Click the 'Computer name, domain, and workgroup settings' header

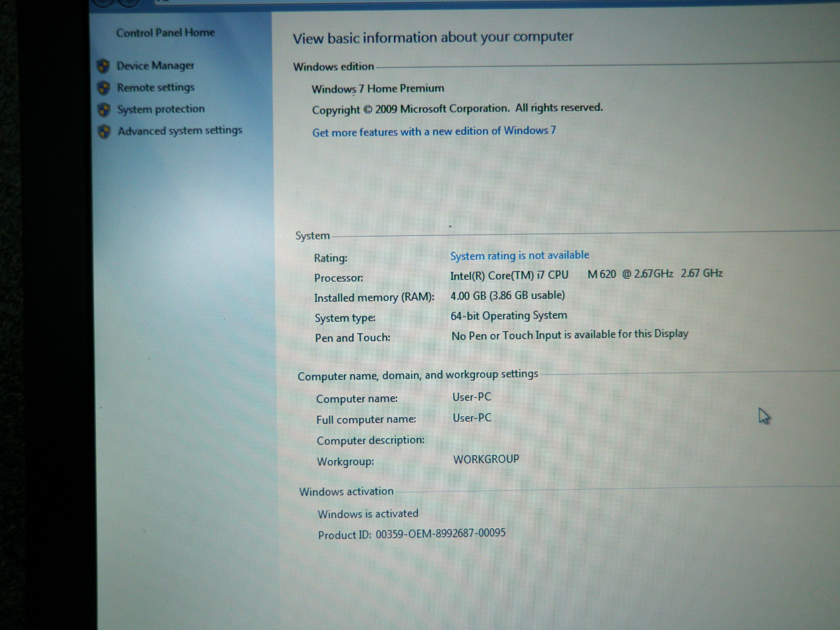pyautogui.click(x=418, y=375)
